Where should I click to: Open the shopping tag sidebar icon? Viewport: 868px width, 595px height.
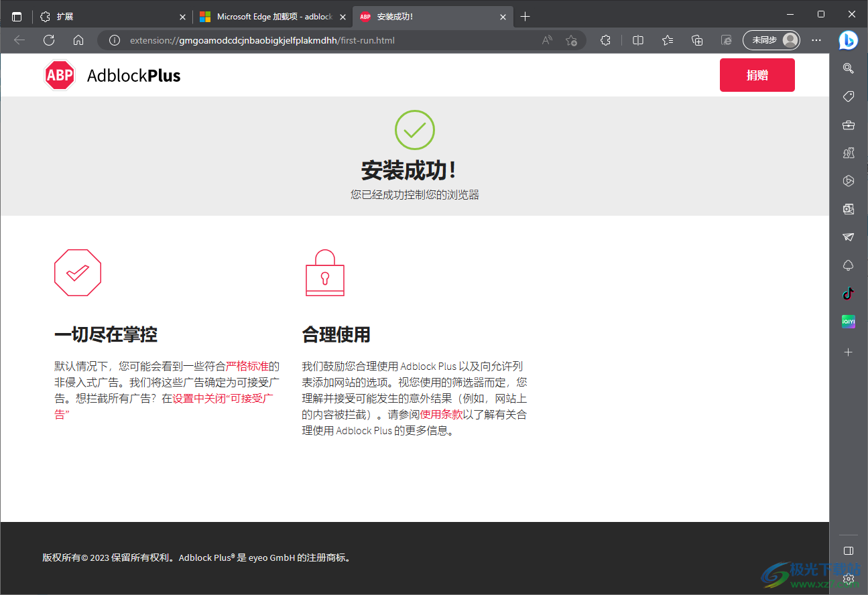pyautogui.click(x=849, y=96)
